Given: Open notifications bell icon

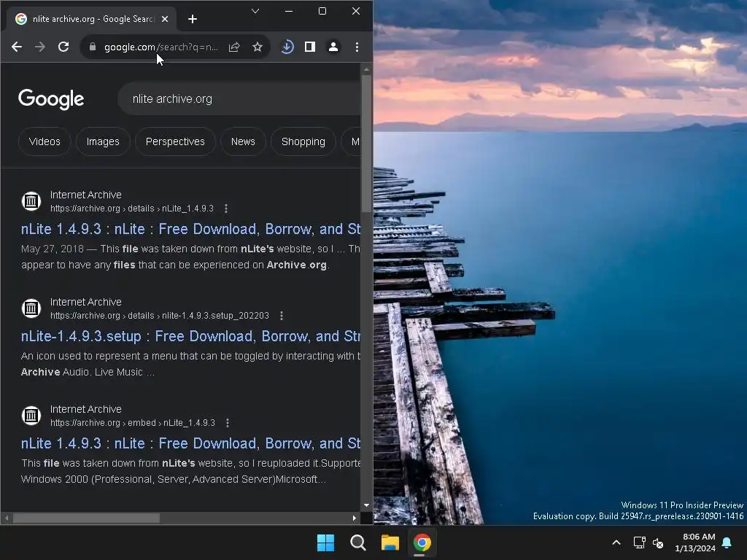Looking at the screenshot, I should [x=727, y=542].
